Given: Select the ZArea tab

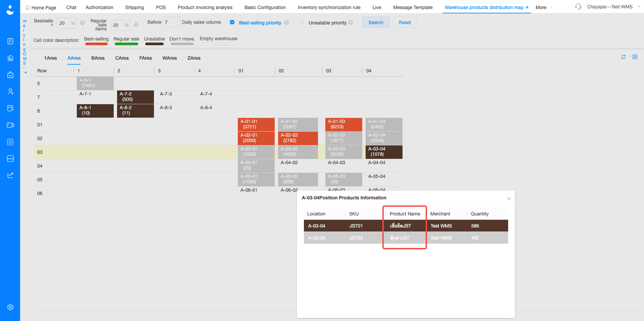Looking at the screenshot, I should point(194,58).
